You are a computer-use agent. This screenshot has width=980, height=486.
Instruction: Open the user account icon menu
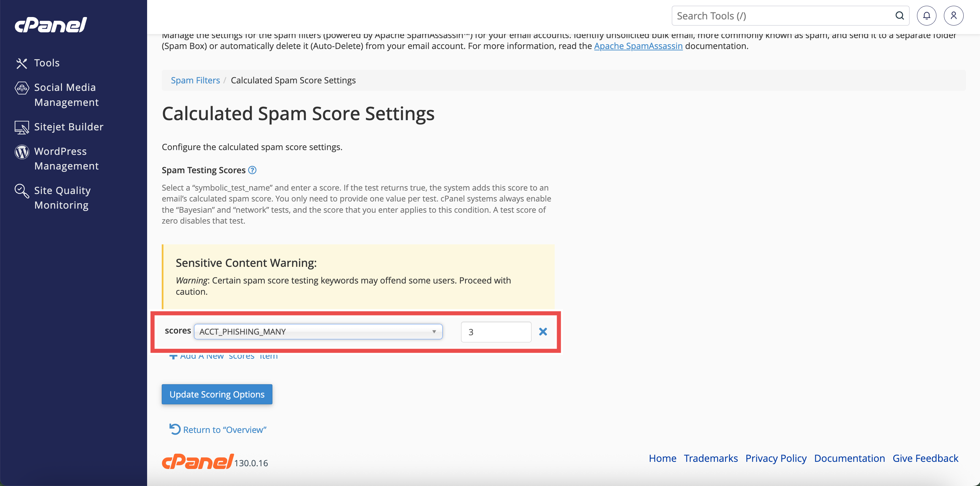(x=953, y=16)
